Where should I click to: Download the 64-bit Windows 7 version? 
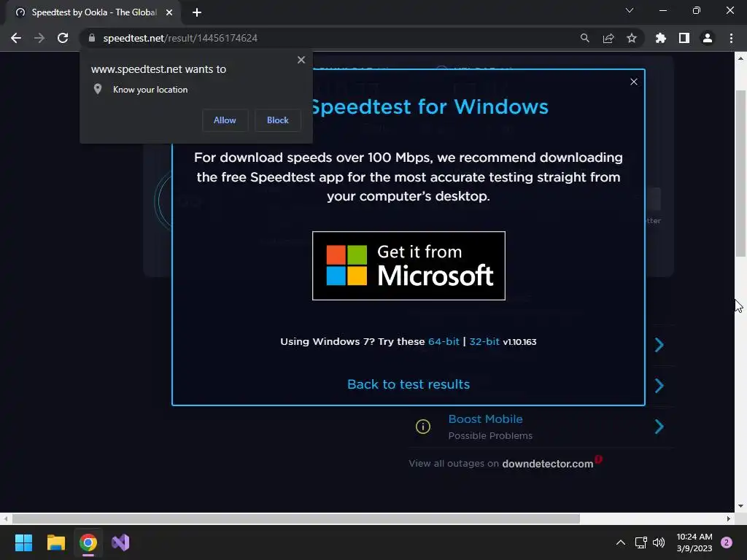pyautogui.click(x=444, y=341)
